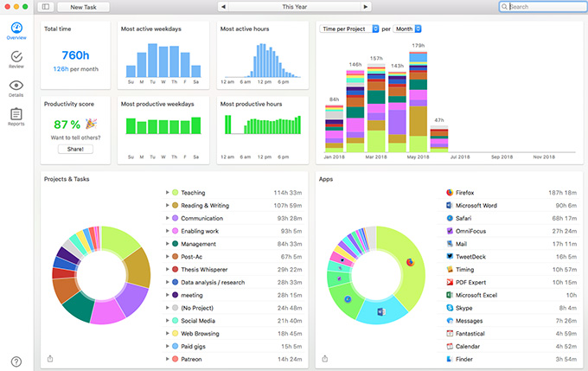The image size is (588, 371).
Task: Toggle the sidebar visibility button
Action: (45, 6)
